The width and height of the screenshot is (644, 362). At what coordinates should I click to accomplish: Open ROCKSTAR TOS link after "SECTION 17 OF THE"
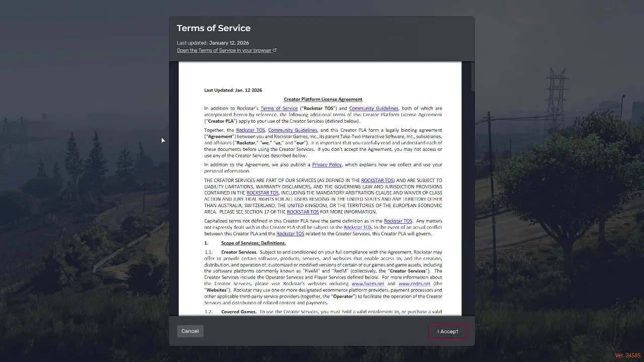tap(303, 212)
